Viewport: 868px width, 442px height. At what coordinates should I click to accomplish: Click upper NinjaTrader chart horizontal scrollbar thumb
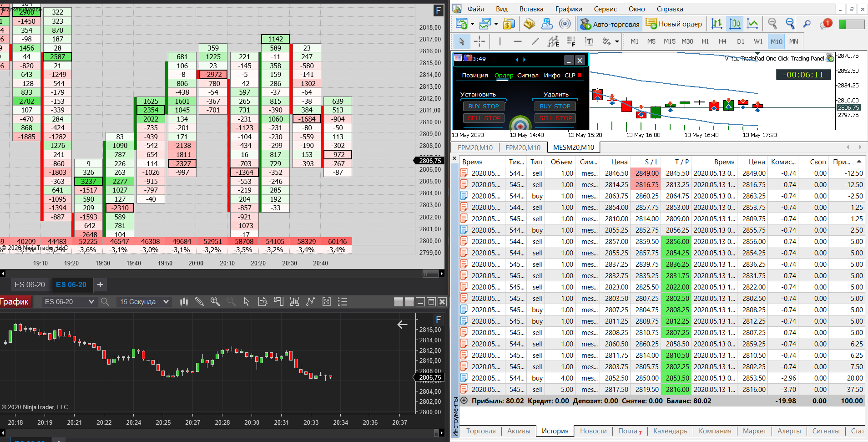point(430,273)
